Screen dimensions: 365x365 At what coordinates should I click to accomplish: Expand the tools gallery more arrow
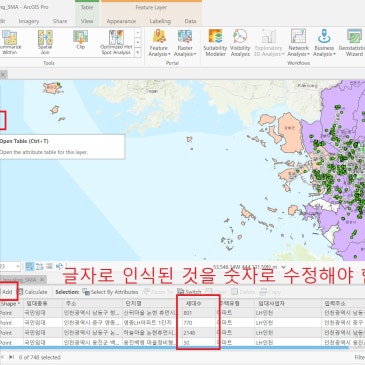pyautogui.click(x=138, y=52)
